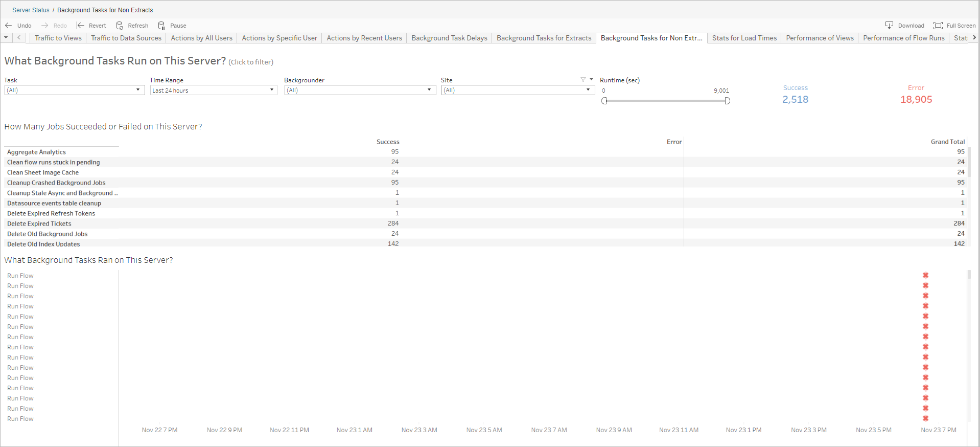Screen dimensions: 980x447
Task: Click the Error column header
Action: click(674, 142)
